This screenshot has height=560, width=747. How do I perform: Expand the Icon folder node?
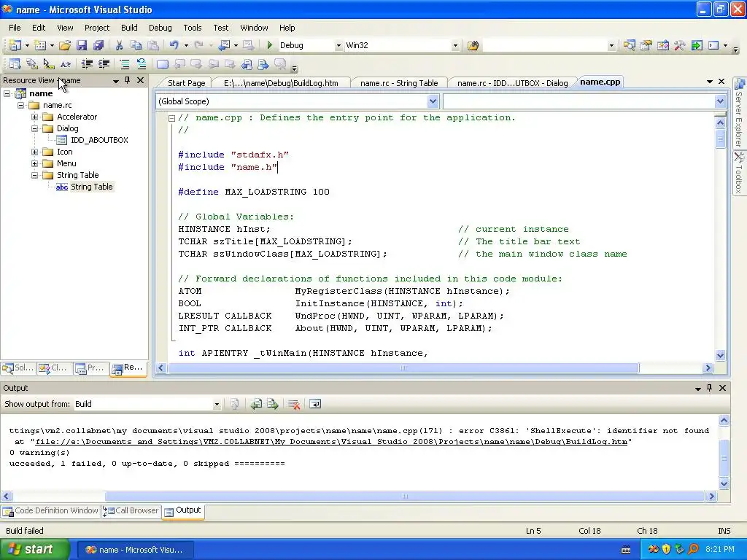(x=34, y=152)
